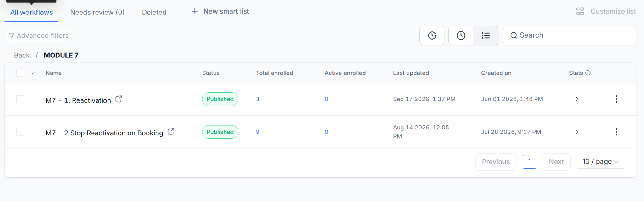Switch to All workflows tab
This screenshot has height=201, width=644.
click(x=31, y=12)
